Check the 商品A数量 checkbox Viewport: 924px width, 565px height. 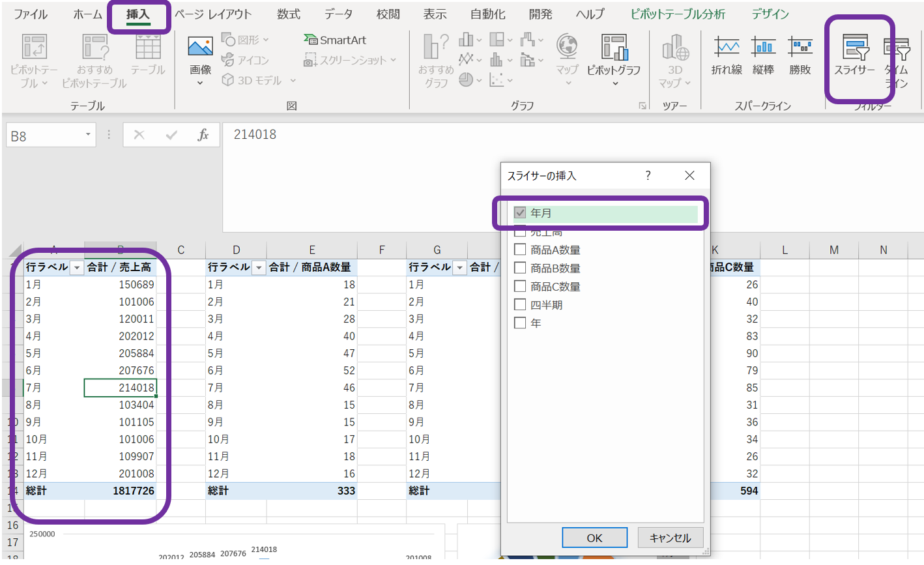(x=520, y=250)
